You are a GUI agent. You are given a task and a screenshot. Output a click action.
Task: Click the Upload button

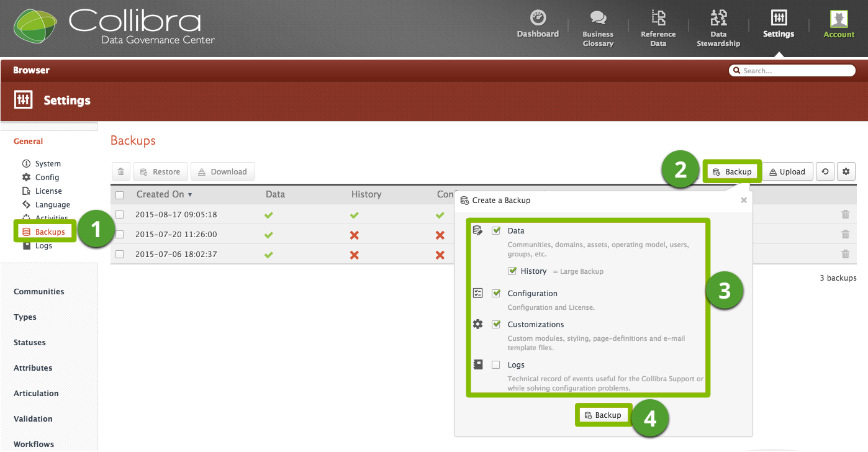coord(787,172)
